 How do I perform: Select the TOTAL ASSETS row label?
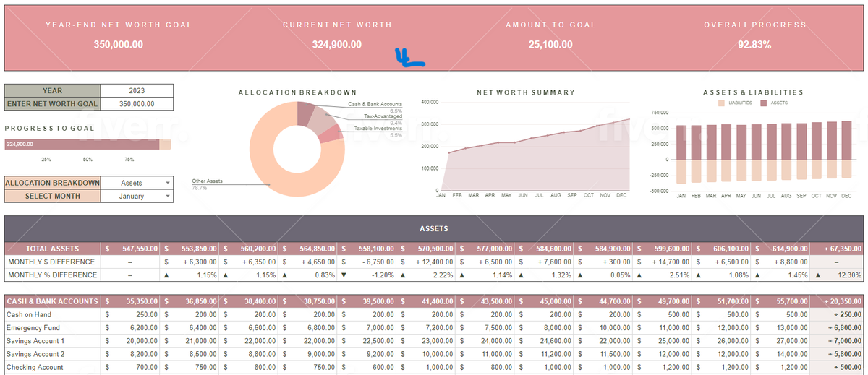[x=52, y=249]
